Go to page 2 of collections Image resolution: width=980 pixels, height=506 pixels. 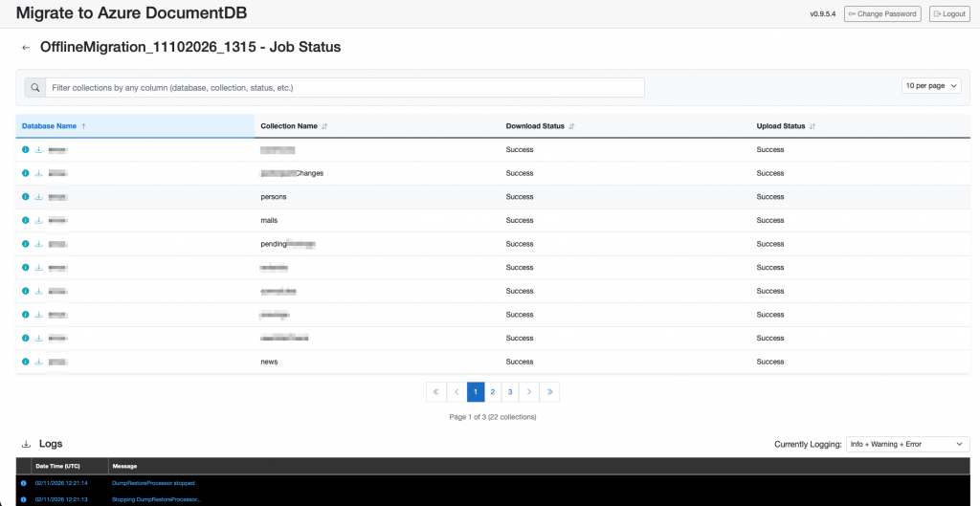493,391
